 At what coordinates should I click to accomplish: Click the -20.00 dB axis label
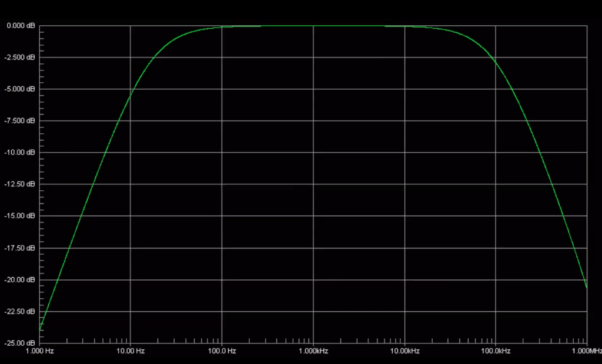click(x=19, y=279)
